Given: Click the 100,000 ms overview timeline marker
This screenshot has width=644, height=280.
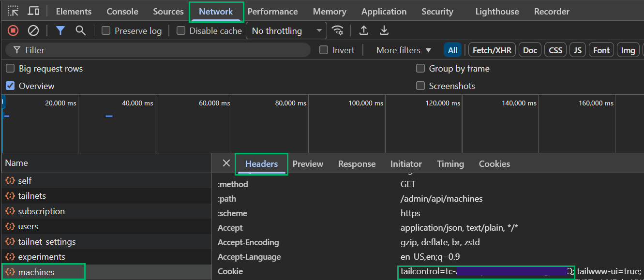Looking at the screenshot, I should tap(366, 103).
